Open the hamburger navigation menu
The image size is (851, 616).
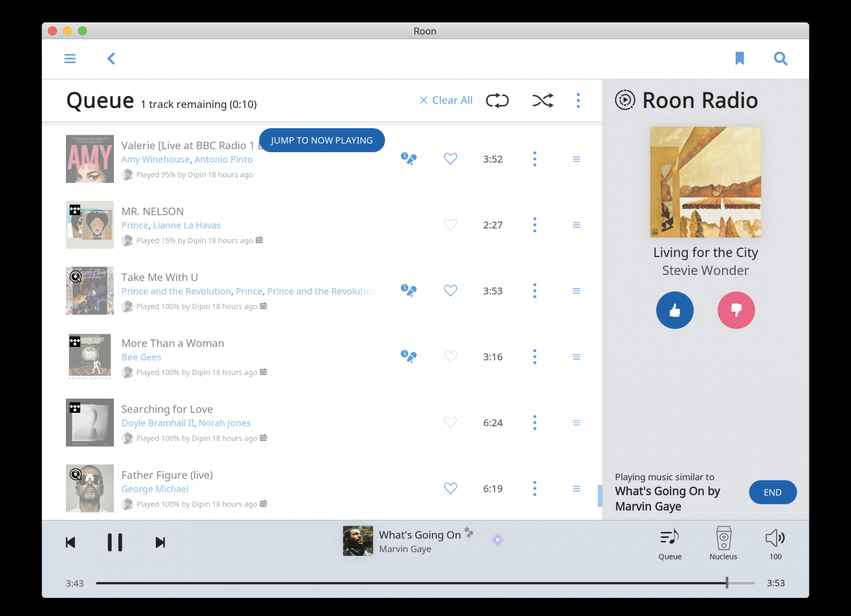(x=70, y=59)
